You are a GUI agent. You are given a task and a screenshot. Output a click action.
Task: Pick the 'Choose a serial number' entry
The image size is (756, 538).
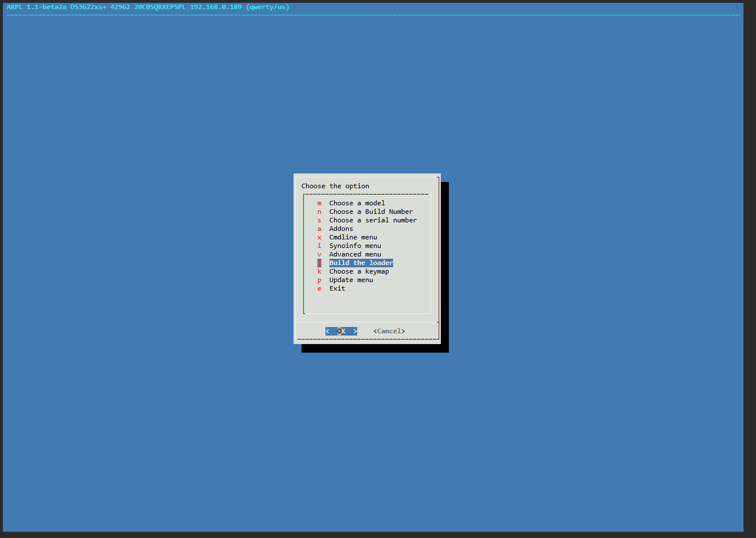[373, 220]
